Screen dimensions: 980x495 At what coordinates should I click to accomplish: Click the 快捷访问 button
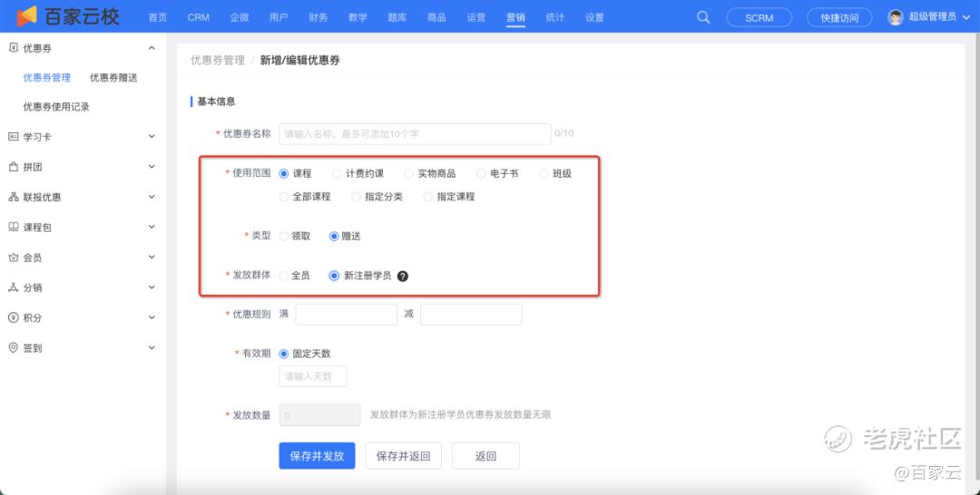839,17
